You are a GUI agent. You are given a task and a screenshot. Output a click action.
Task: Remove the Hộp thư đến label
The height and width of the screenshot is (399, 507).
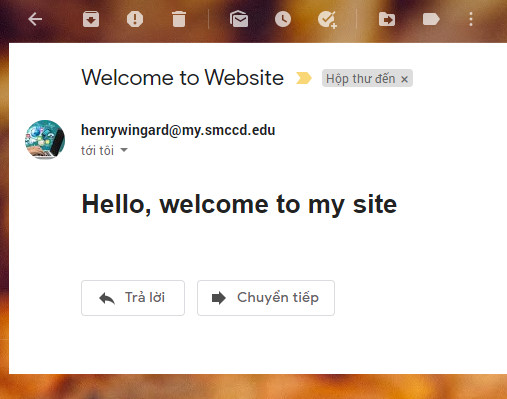[404, 79]
